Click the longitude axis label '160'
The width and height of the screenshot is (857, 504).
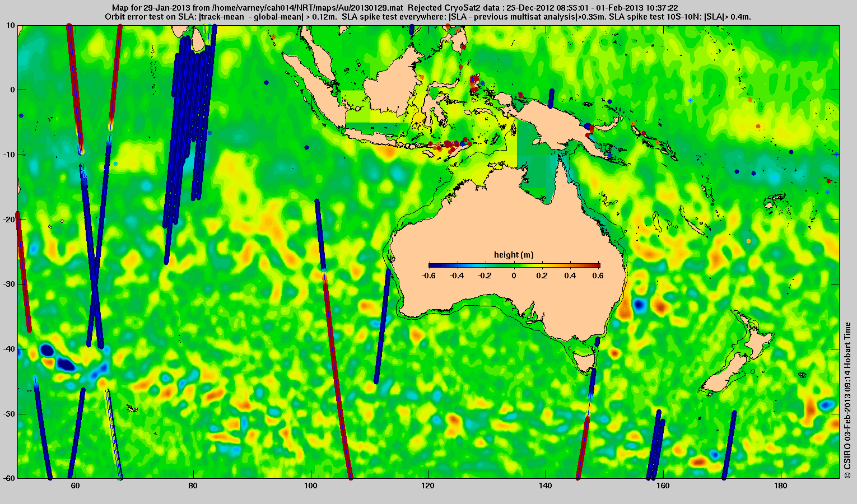663,486
